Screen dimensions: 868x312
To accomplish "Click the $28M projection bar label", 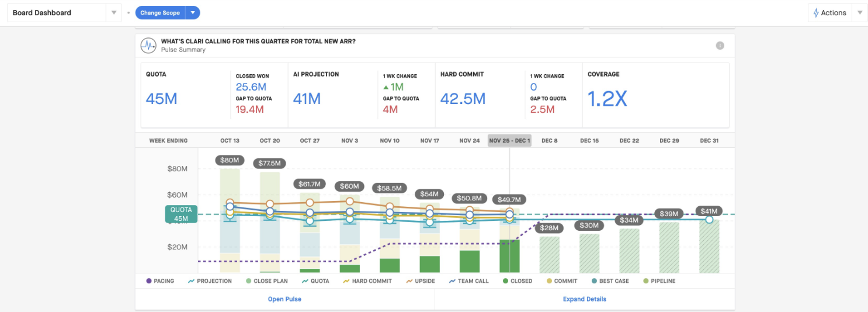I will point(549,228).
